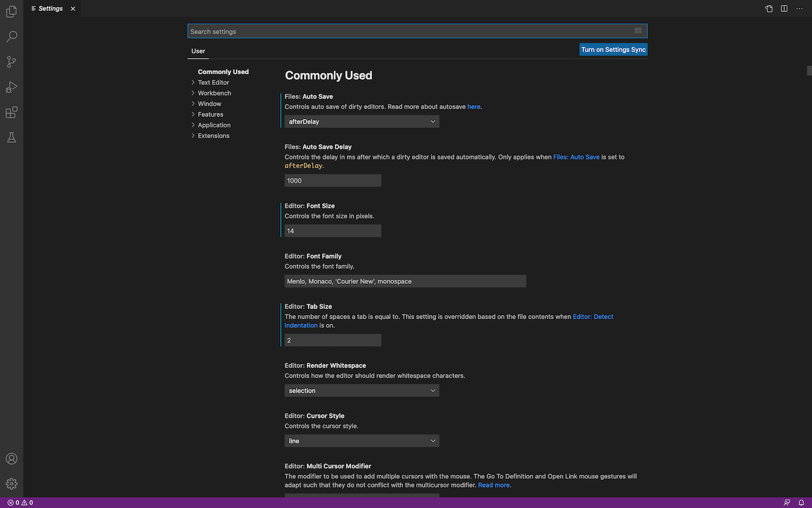The width and height of the screenshot is (812, 508).
Task: Select the Search icon in activity bar
Action: pyautogui.click(x=11, y=36)
